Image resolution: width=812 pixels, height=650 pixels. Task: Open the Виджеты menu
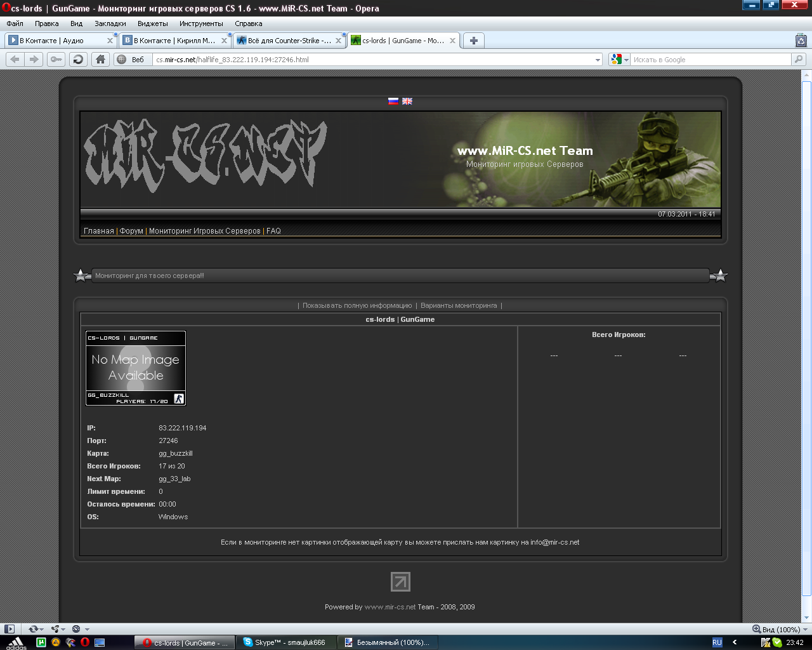[153, 23]
